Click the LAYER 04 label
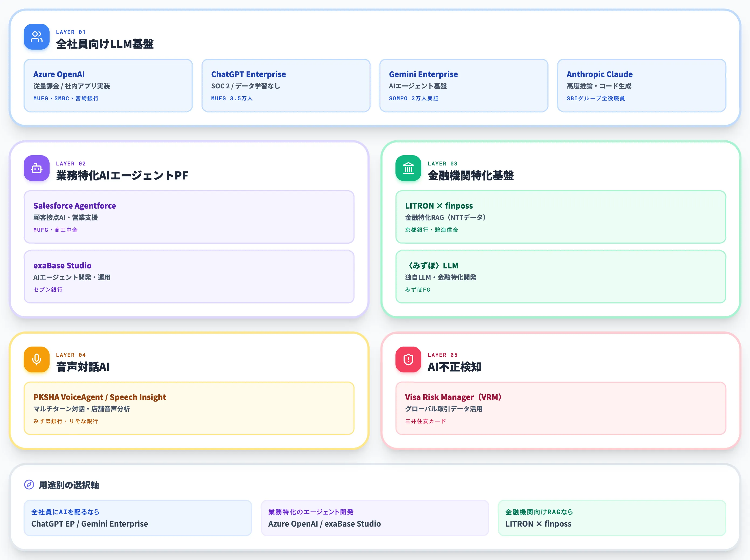Screen dimensions: 750x560 pyautogui.click(x=71, y=355)
